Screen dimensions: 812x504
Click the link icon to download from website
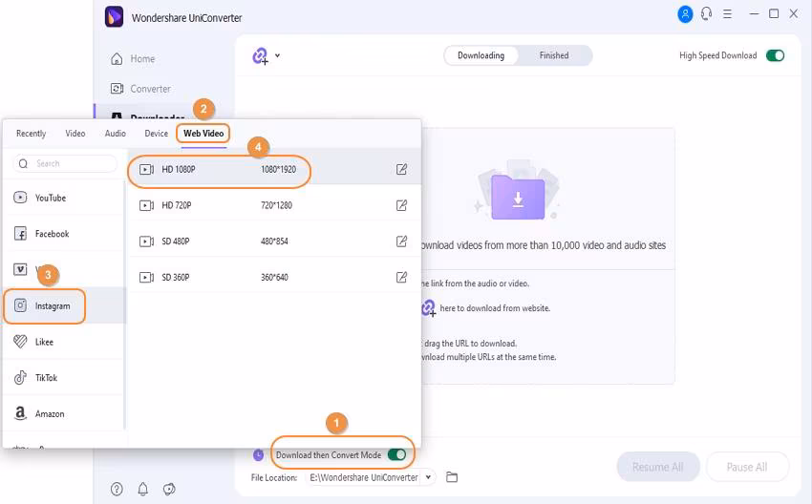point(428,308)
